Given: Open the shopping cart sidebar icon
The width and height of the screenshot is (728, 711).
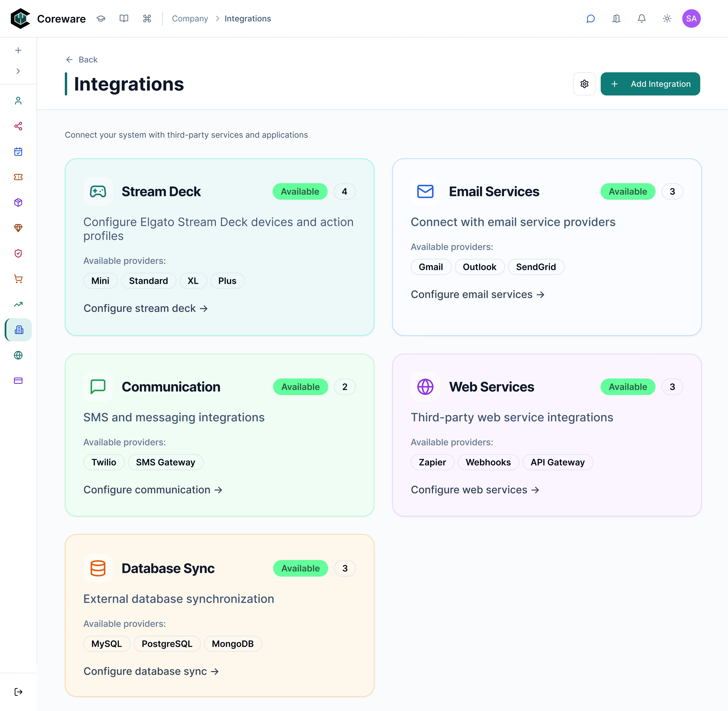Looking at the screenshot, I should (18, 279).
